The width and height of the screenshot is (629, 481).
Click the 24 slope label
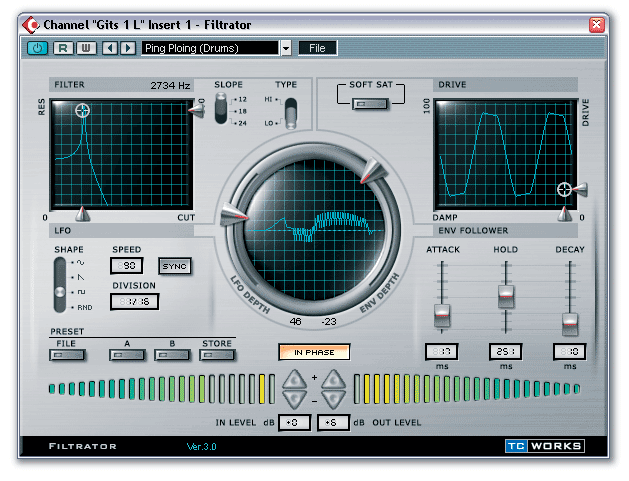pyautogui.click(x=242, y=123)
